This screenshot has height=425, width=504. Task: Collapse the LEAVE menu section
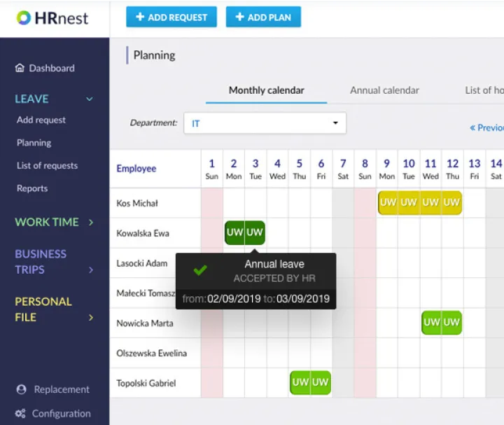[x=89, y=99]
